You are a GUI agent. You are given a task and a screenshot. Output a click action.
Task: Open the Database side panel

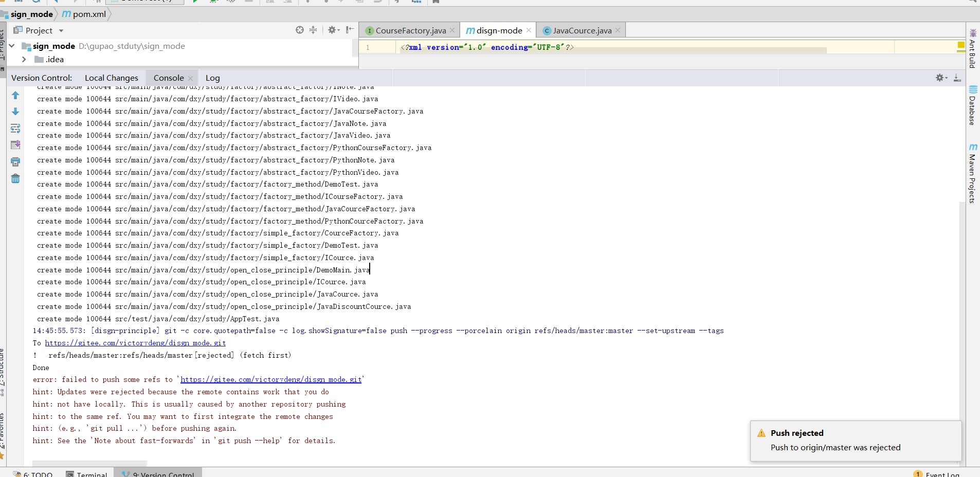[972, 105]
